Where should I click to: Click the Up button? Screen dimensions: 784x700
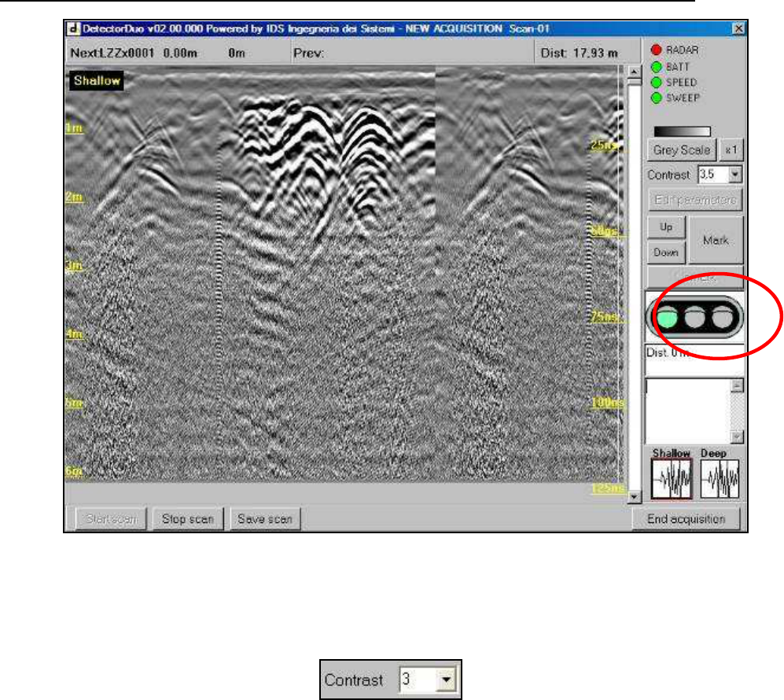(666, 227)
